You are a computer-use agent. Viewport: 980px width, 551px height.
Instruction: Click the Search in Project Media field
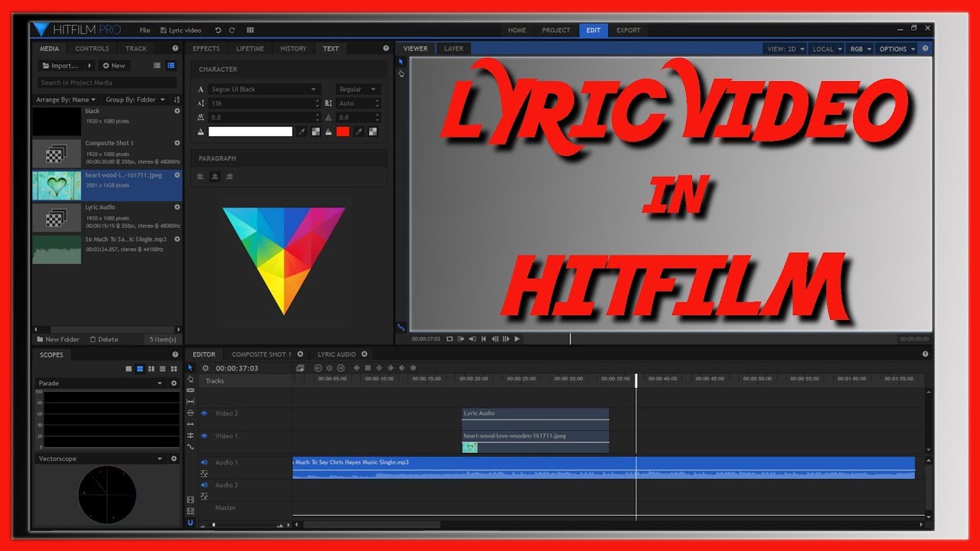click(107, 83)
